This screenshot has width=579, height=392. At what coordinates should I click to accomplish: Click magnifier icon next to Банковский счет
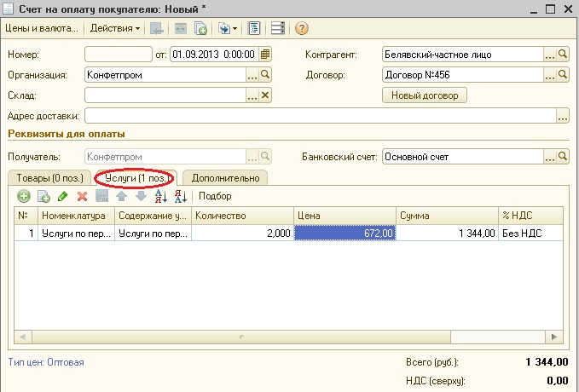[x=563, y=157]
